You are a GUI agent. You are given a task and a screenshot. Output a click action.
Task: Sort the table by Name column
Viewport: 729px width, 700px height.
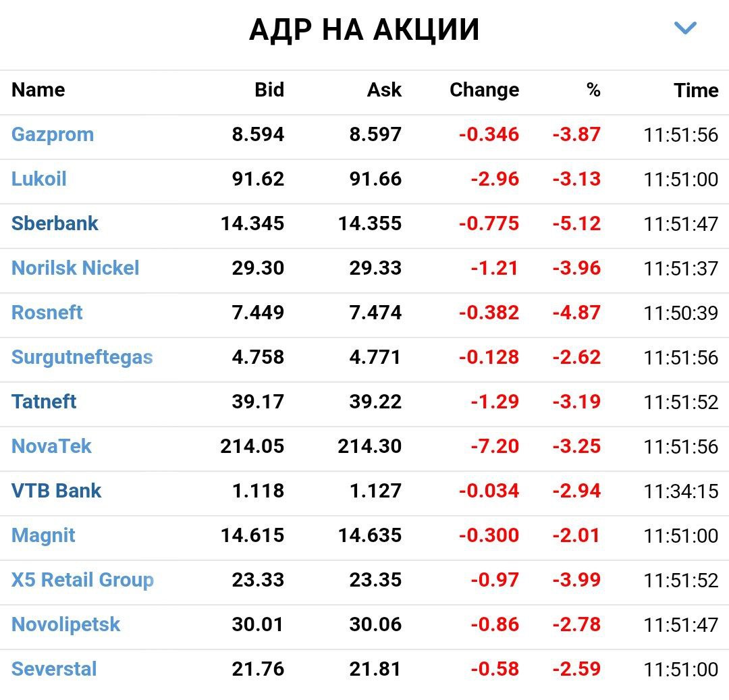point(38,90)
